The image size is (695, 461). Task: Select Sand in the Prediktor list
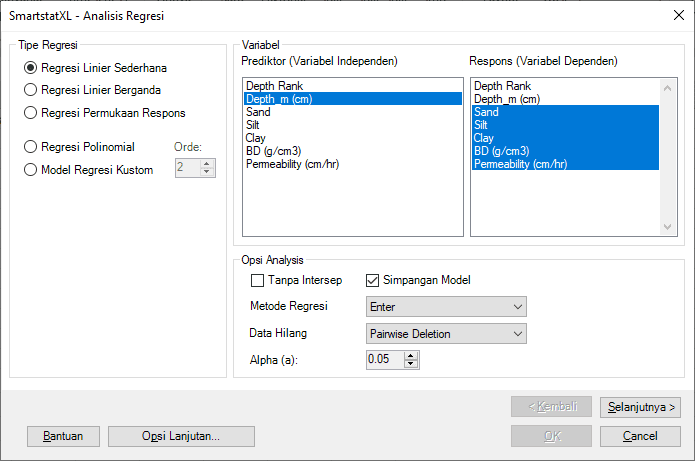tap(258, 112)
